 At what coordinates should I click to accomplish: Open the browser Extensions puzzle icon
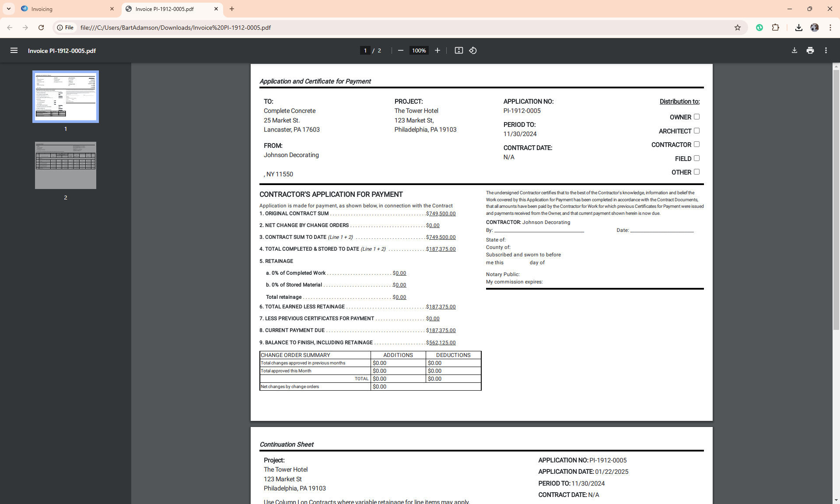[x=775, y=28]
